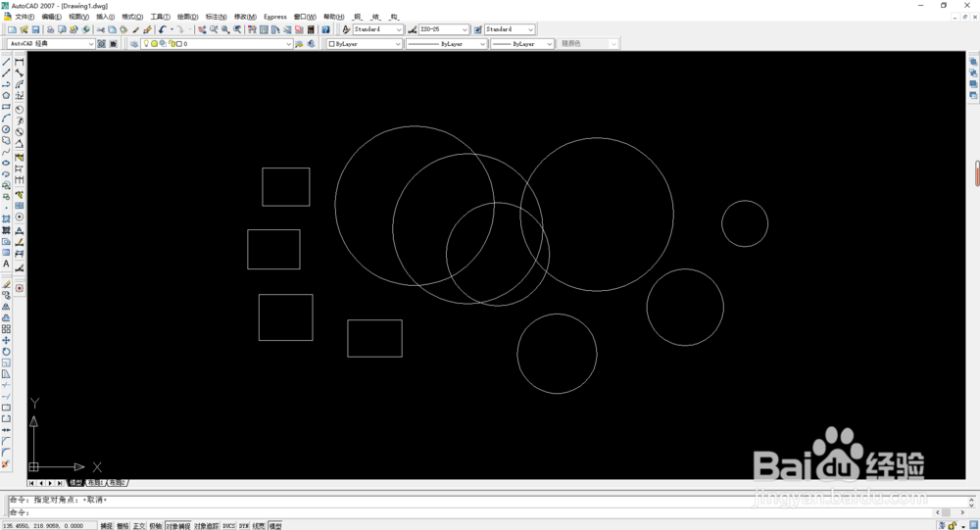Open the Layer Properties Manager icon

[134, 44]
